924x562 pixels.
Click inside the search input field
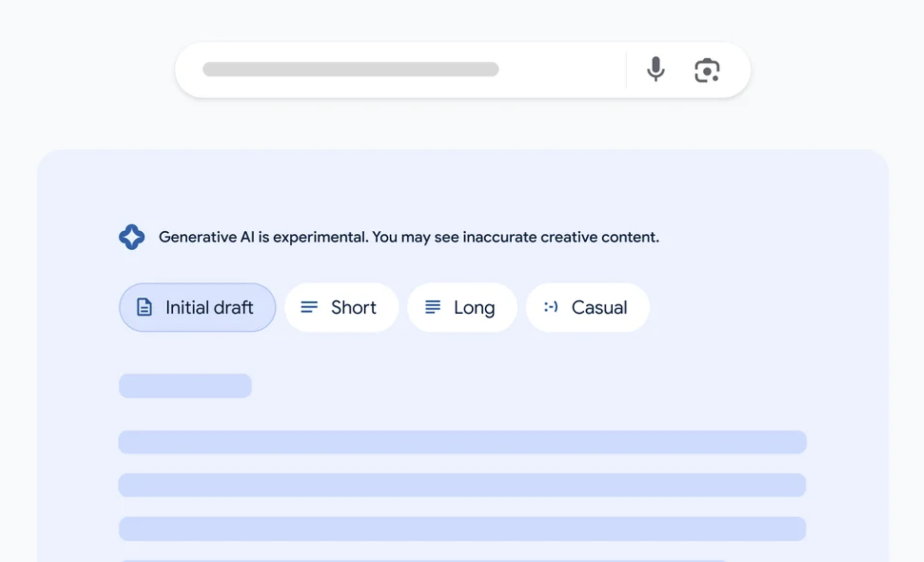point(349,69)
